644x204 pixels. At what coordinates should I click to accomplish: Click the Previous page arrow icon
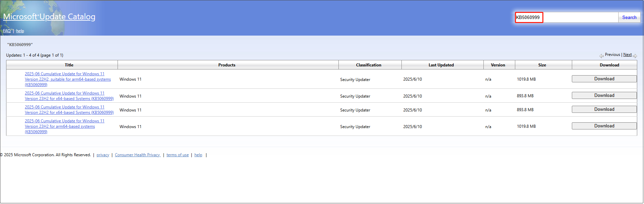click(x=601, y=56)
